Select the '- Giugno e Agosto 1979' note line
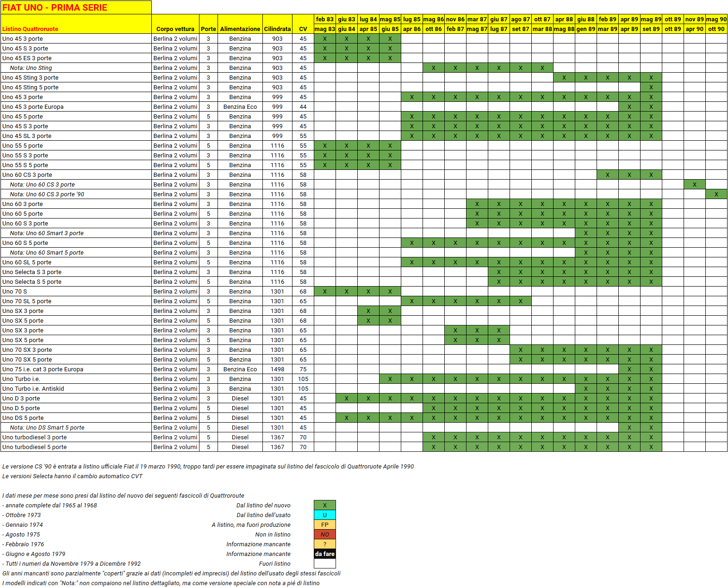Viewport: 728px width, 587px height. click(33, 554)
